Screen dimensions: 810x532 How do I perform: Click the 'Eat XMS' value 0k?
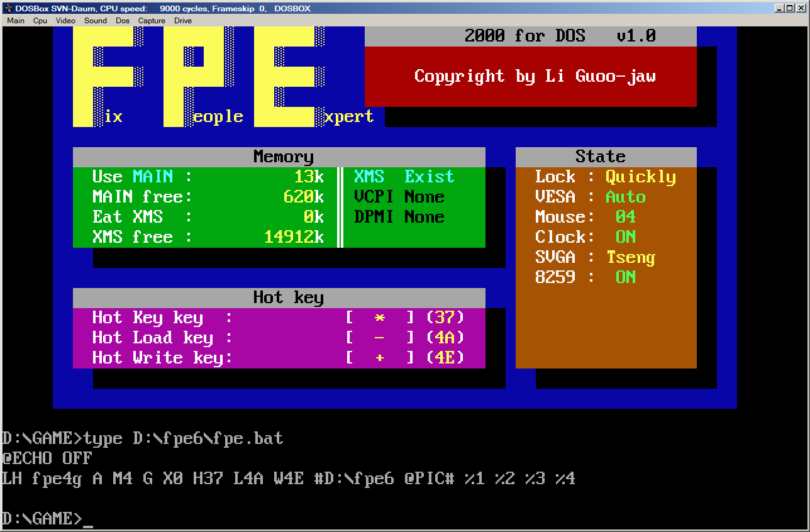[x=314, y=217]
